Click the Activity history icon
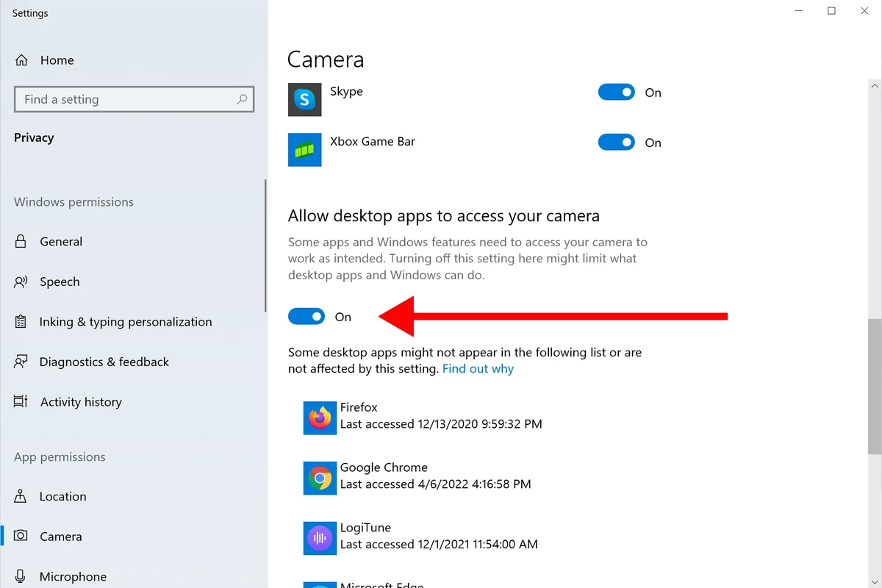 pyautogui.click(x=21, y=401)
